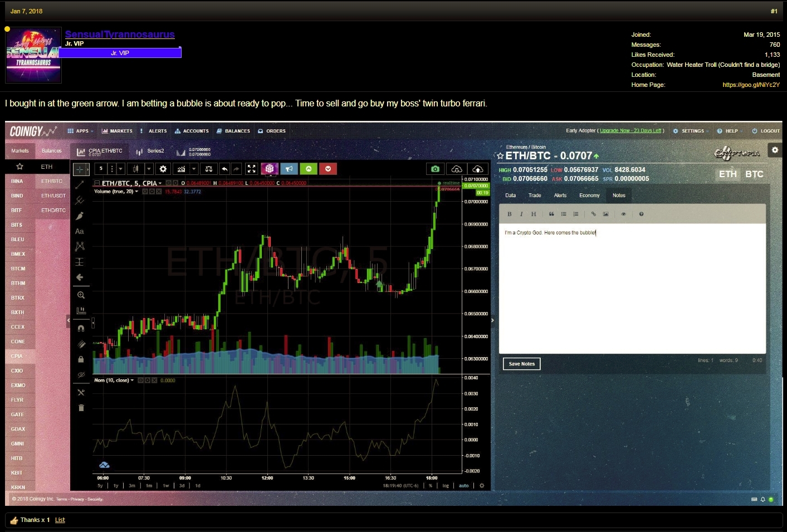Toggle log scale on chart
This screenshot has height=532, width=787.
[446, 486]
